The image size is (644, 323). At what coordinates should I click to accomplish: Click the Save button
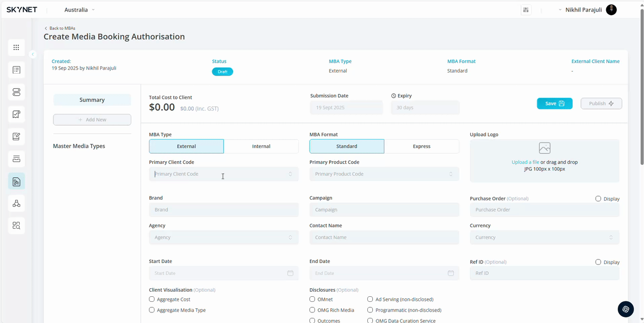point(554,103)
